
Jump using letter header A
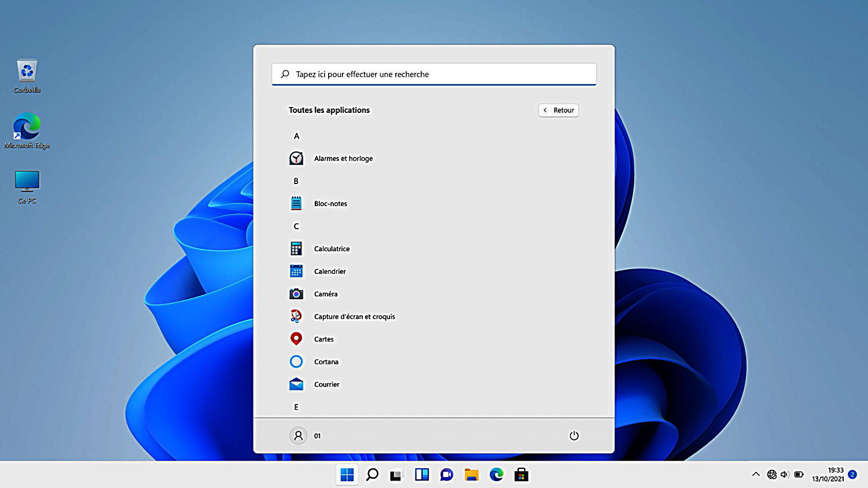[296, 136]
